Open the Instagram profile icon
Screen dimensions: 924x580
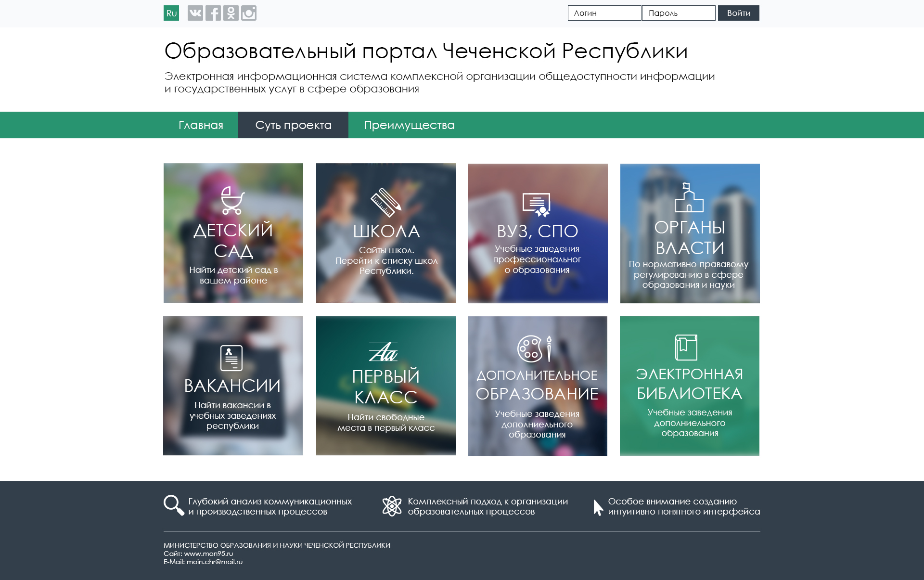click(249, 13)
